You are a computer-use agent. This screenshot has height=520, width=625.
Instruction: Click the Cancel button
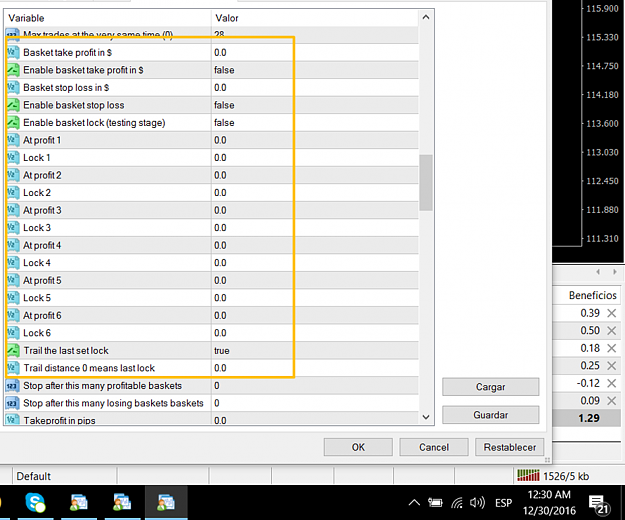[434, 447]
